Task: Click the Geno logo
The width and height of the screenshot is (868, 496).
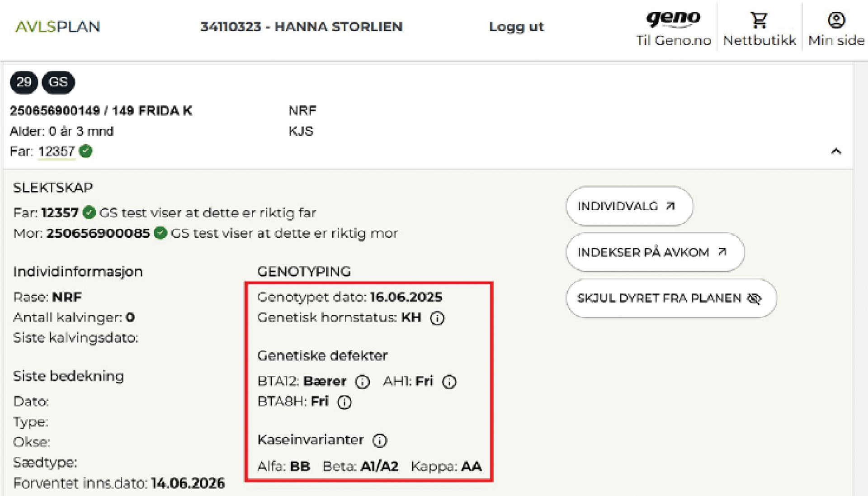Action: click(x=673, y=19)
